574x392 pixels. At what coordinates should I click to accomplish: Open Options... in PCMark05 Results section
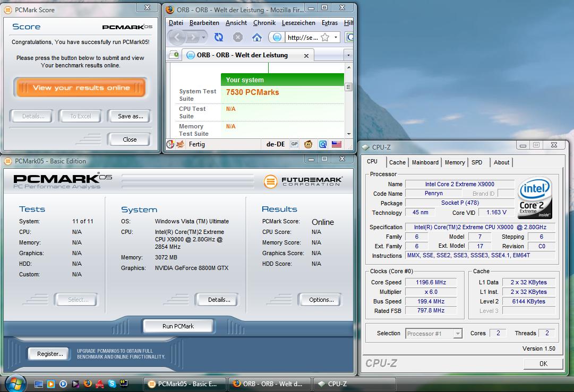click(321, 300)
